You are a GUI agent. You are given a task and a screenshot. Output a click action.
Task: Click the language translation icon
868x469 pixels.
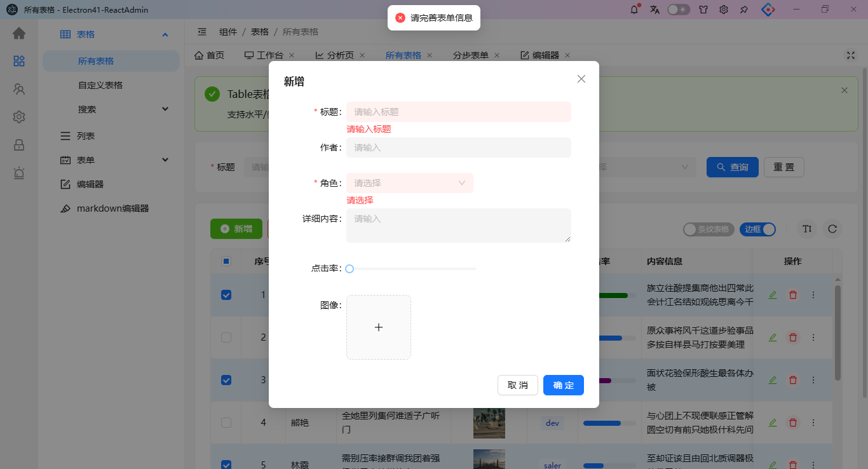point(654,10)
